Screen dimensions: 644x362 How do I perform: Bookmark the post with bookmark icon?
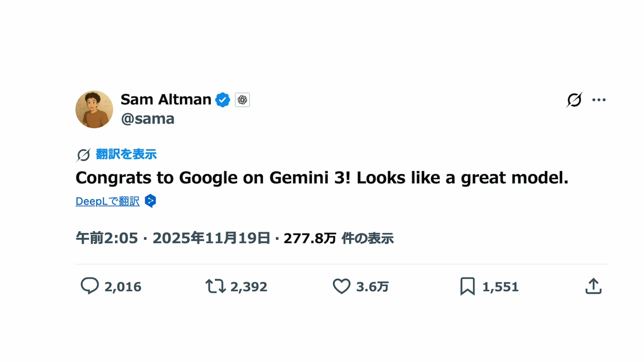468,286
